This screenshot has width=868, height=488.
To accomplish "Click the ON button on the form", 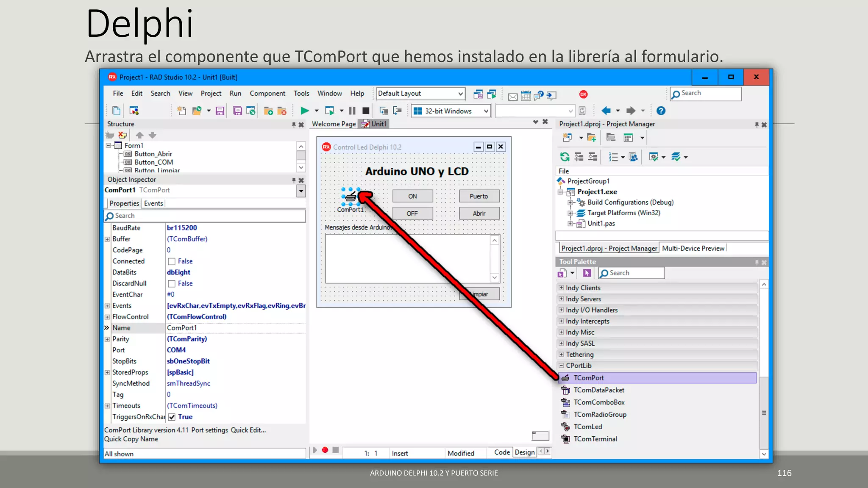I will tap(412, 197).
